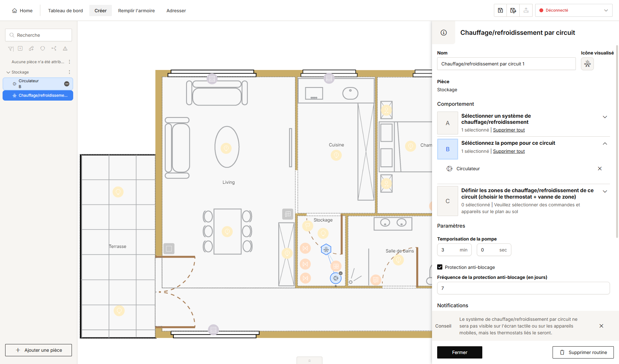The width and height of the screenshot is (619, 364).
Task: Click the link nodes icon in sidebar
Action: tap(54, 48)
